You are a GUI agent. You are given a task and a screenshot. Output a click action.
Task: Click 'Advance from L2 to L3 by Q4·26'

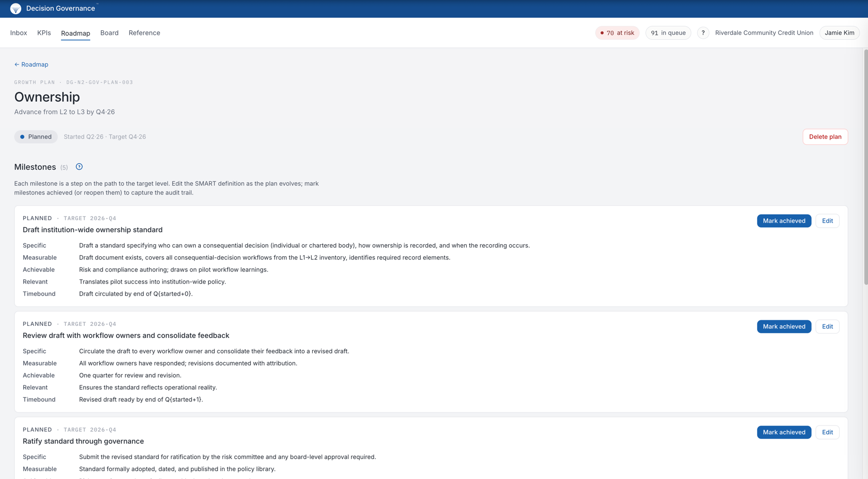point(64,112)
